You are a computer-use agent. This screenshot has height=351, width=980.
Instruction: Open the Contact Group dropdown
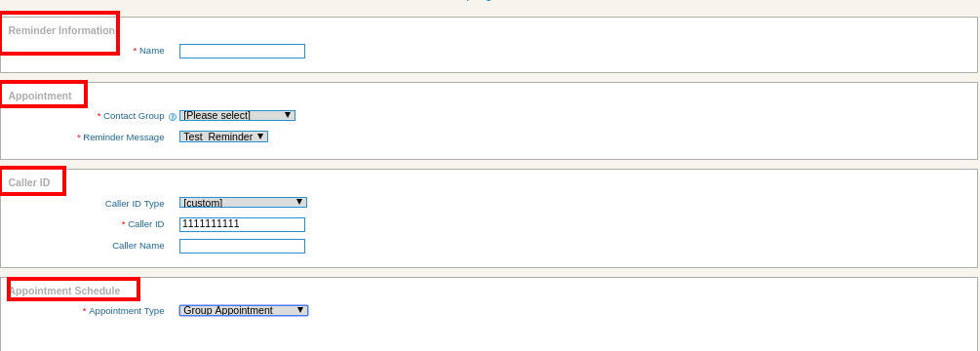237,116
